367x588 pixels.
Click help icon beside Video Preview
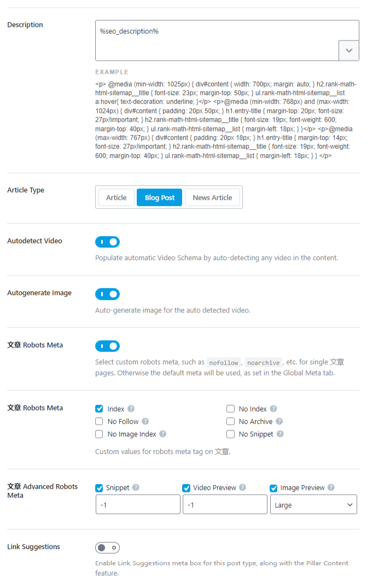243,487
